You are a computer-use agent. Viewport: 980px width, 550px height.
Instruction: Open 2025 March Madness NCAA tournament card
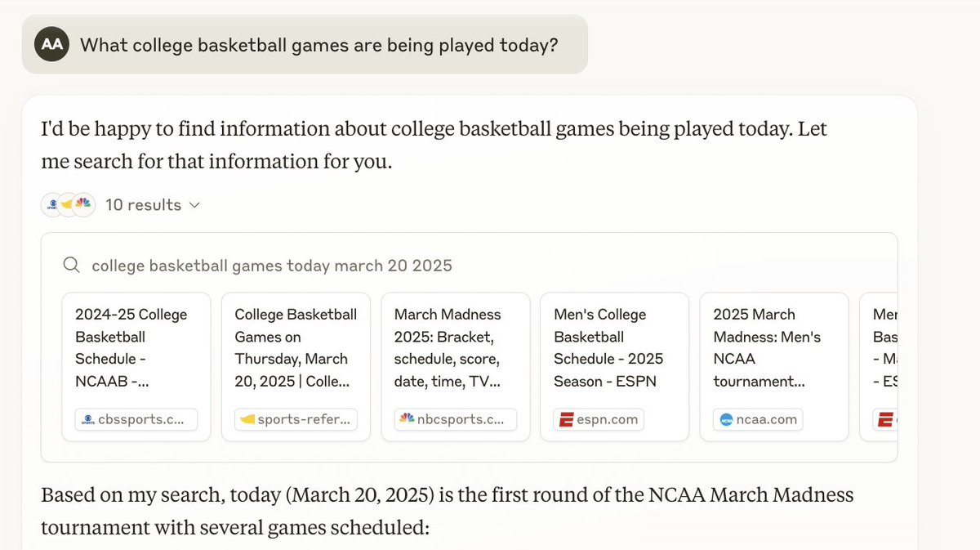click(x=774, y=347)
